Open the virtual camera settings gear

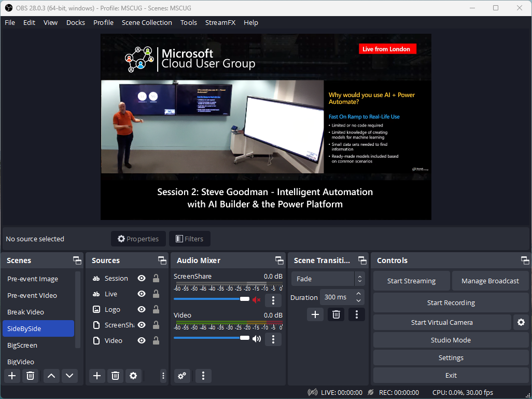tap(521, 322)
